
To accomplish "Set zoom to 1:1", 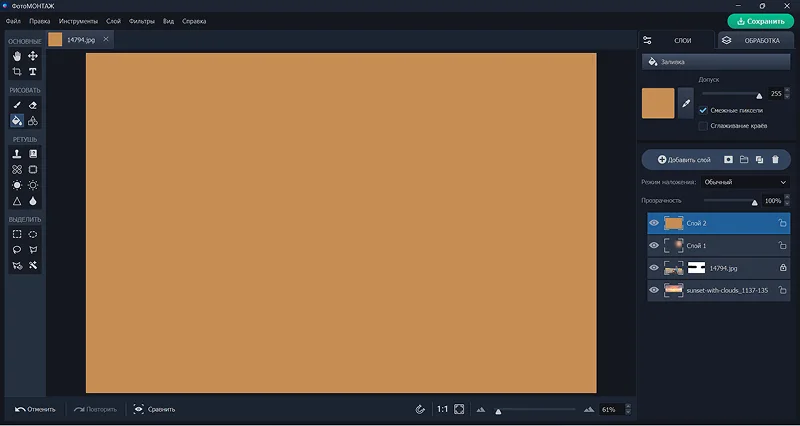I will [x=442, y=409].
